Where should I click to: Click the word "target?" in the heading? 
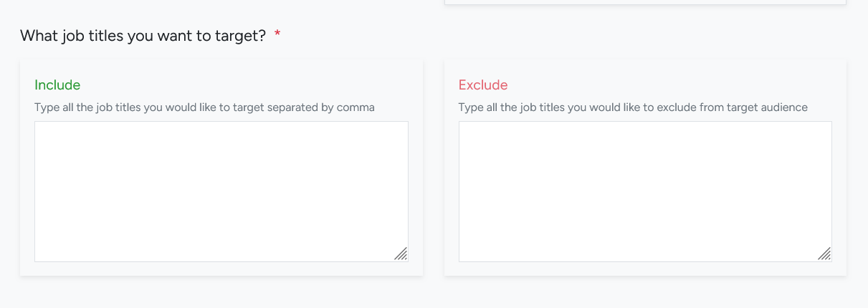[x=242, y=36]
